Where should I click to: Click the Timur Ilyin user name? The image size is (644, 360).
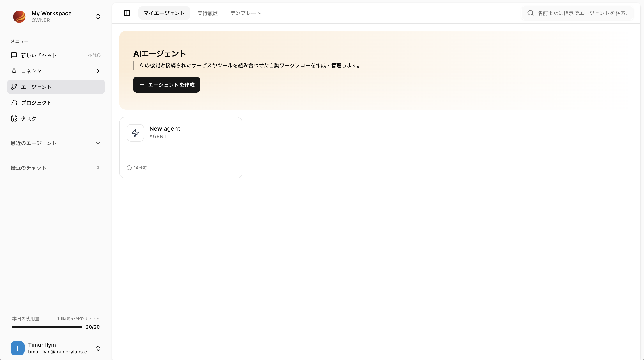pyautogui.click(x=42, y=345)
